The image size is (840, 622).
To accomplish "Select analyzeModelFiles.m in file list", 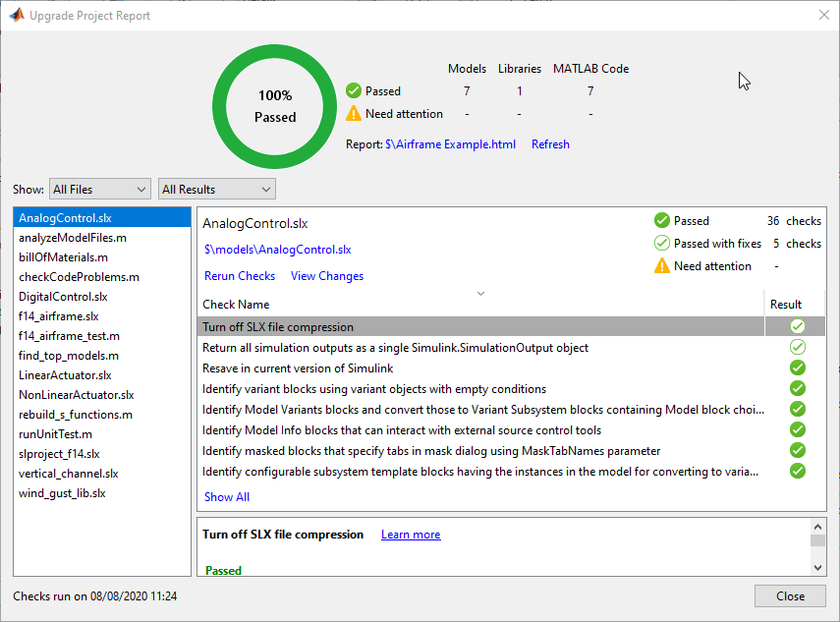I will point(102,238).
